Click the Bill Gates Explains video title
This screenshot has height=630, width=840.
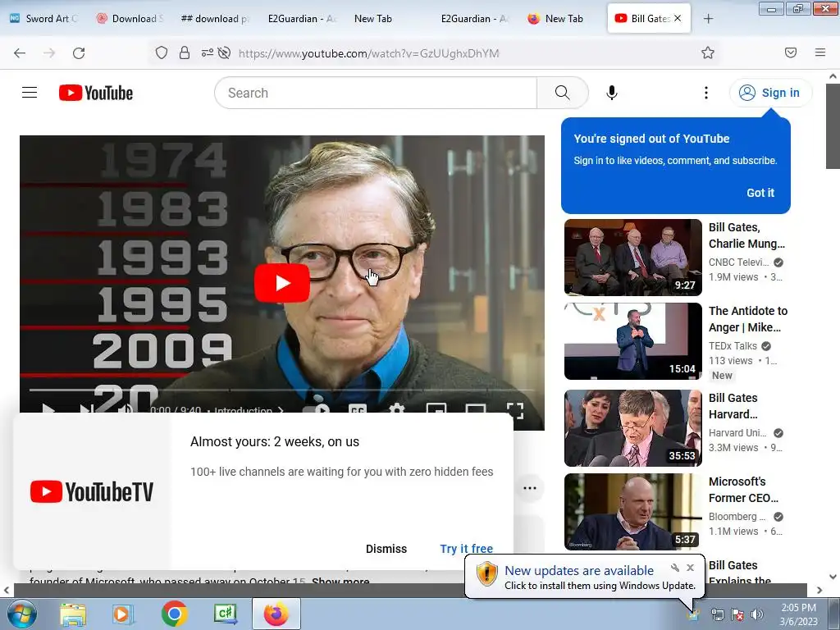click(x=740, y=572)
